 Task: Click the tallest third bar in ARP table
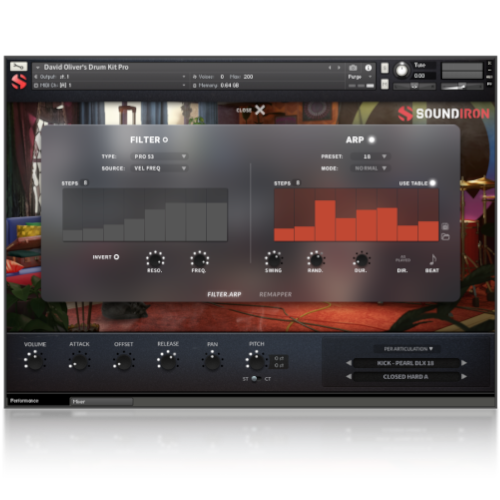coord(325,220)
